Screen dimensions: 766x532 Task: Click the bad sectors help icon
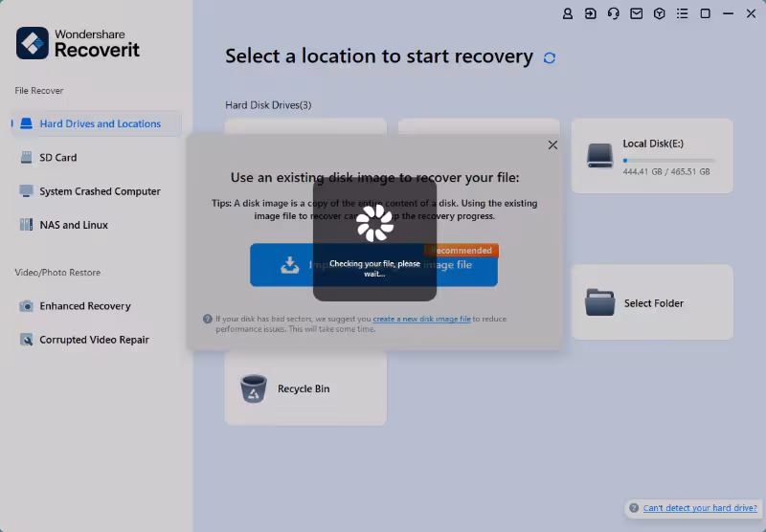point(208,319)
